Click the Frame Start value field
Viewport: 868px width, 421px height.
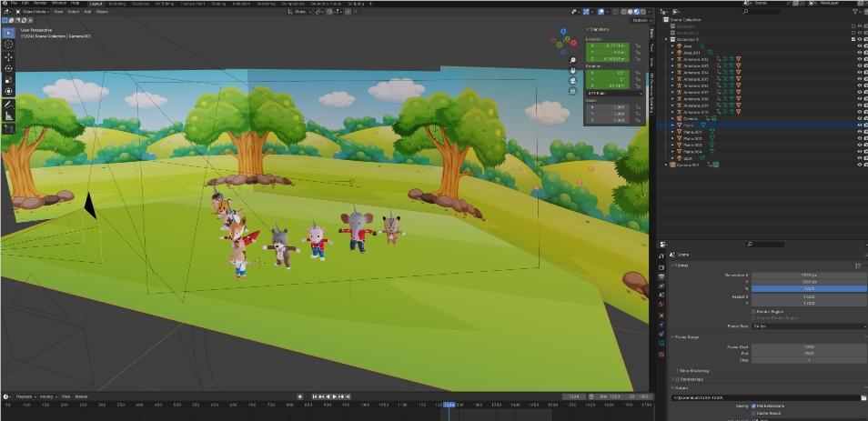tap(809, 346)
